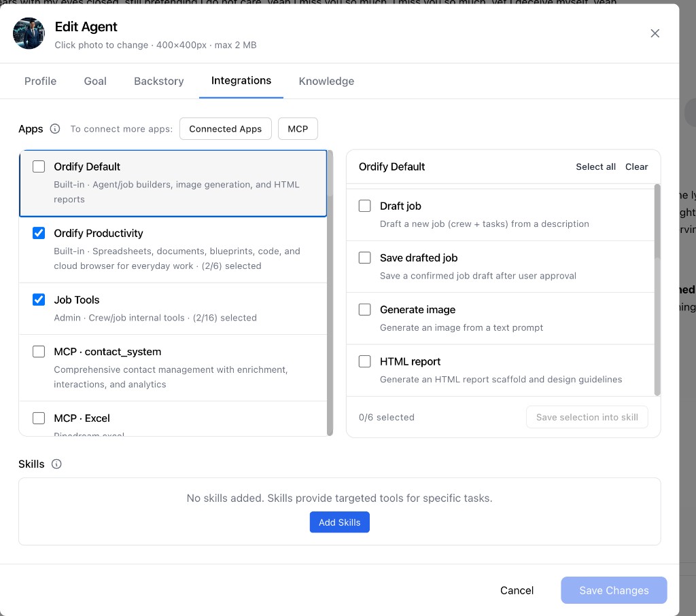This screenshot has width=696, height=616.
Task: Click 'Generate an image from a text prompt'
Action: 462,327
